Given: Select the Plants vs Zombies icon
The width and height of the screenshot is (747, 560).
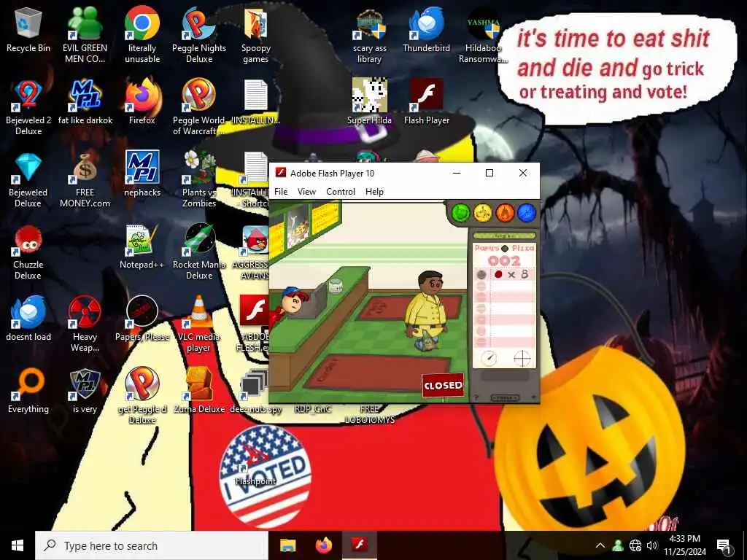Looking at the screenshot, I should 199,180.
